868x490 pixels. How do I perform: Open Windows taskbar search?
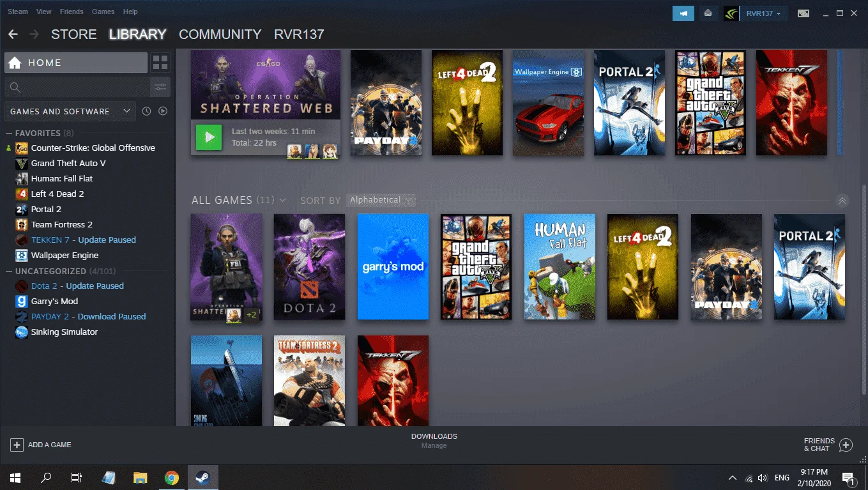pos(46,477)
